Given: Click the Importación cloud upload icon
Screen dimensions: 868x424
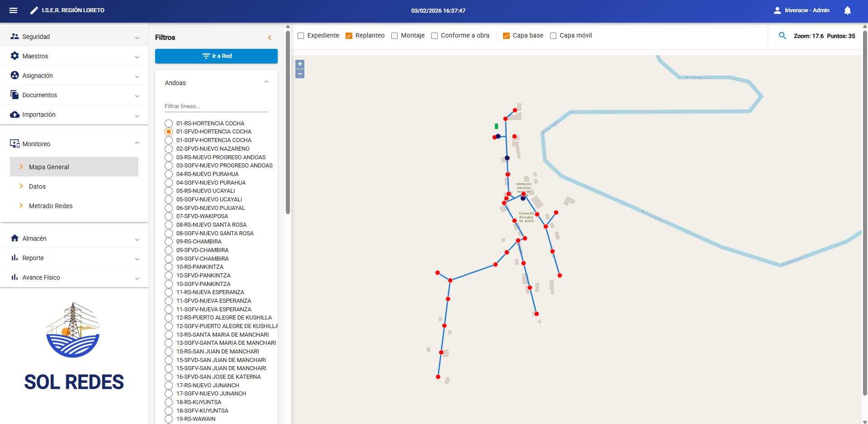Looking at the screenshot, I should pos(15,114).
